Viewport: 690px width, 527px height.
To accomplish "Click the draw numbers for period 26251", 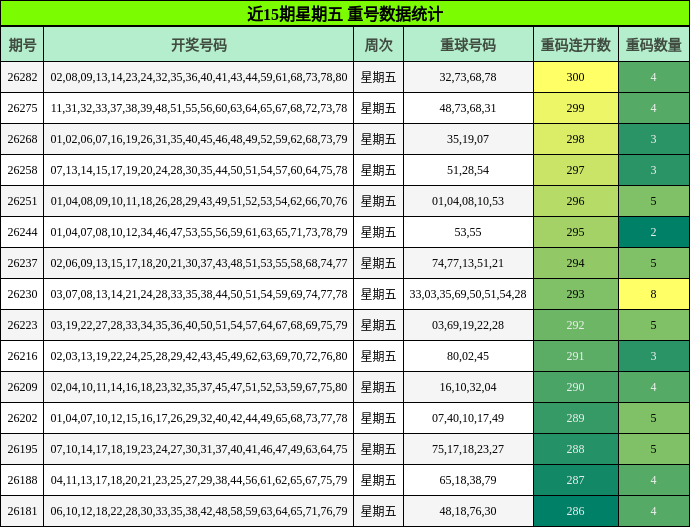I will coord(199,201).
